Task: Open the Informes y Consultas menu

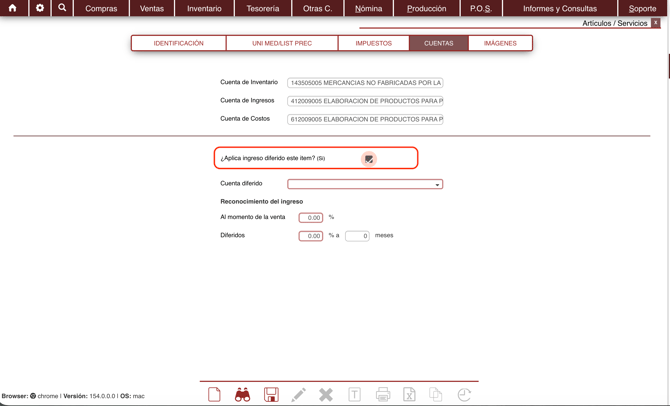Action: point(560,8)
